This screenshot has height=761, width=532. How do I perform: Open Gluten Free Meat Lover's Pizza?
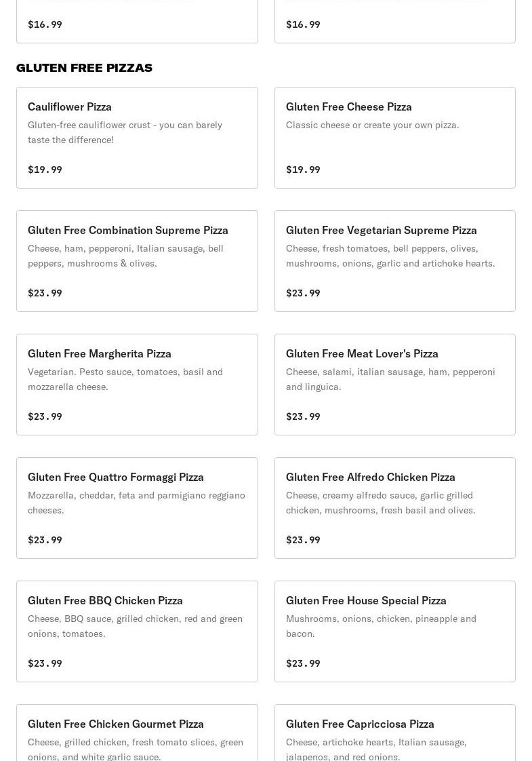[x=394, y=385]
